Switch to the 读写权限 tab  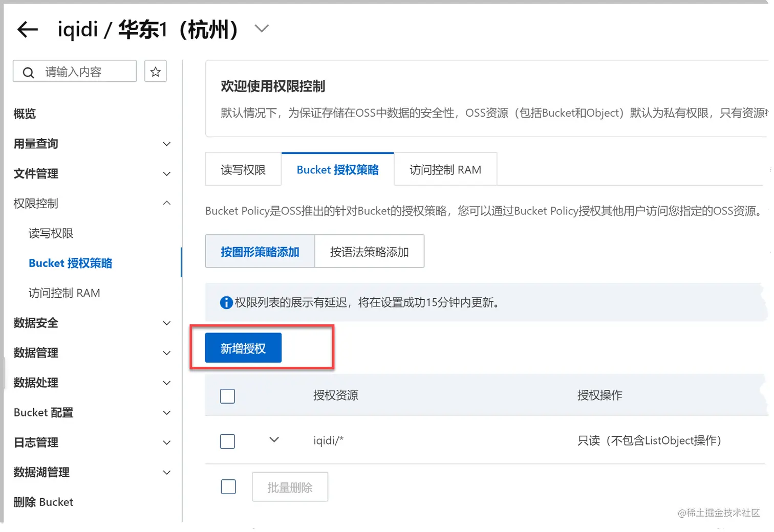point(243,169)
